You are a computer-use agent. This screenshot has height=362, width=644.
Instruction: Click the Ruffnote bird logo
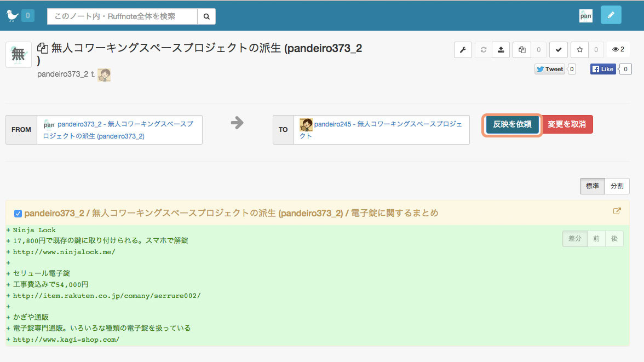[x=12, y=16]
